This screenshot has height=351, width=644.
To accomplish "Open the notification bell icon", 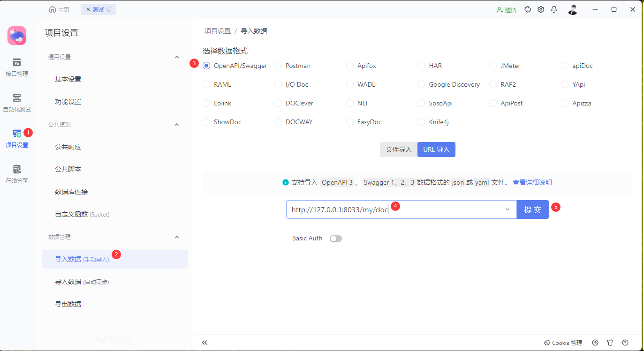I will click(554, 9).
